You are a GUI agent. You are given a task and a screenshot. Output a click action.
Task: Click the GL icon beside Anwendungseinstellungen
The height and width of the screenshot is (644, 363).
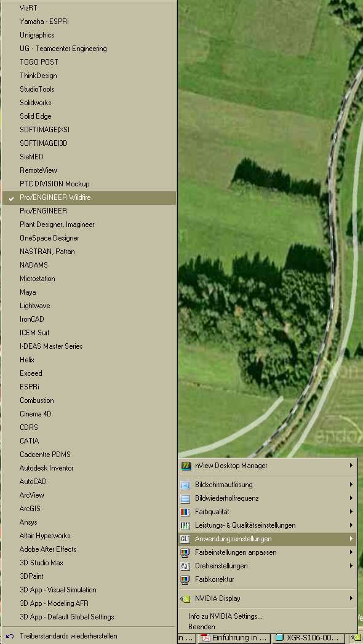(x=185, y=539)
